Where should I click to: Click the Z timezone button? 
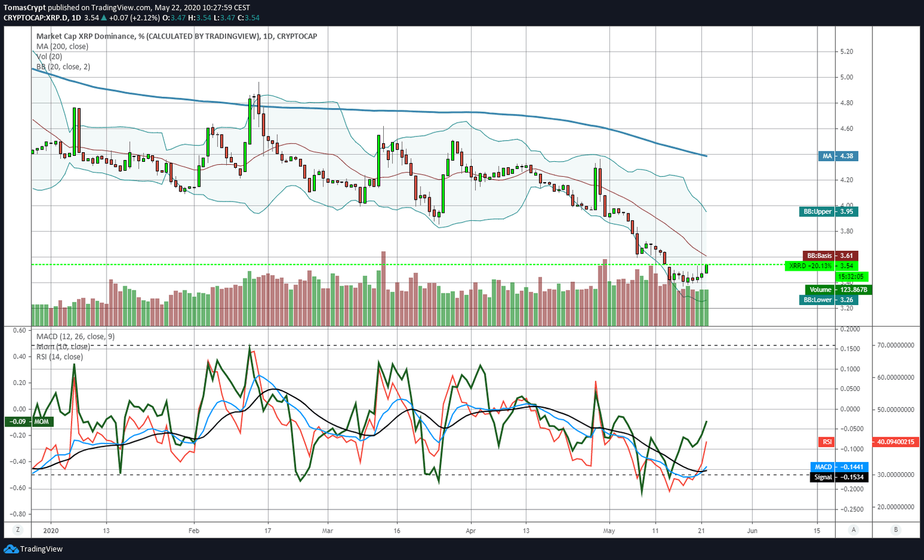18,530
